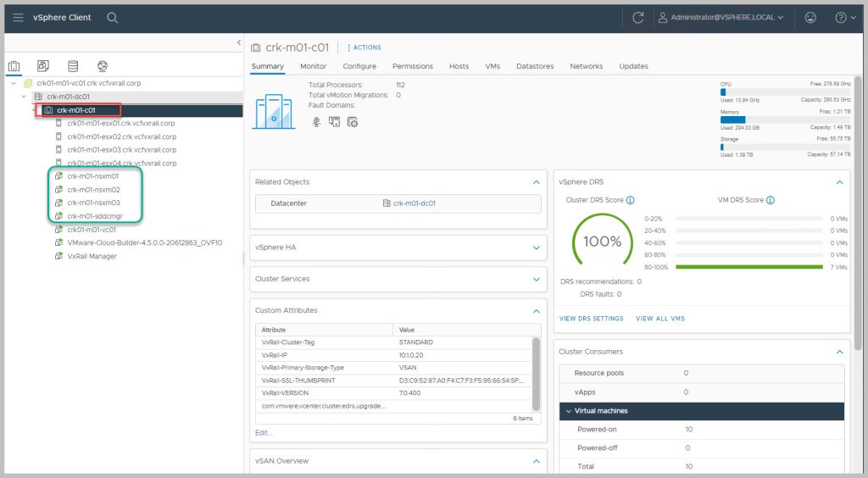The image size is (868, 478).
Task: Switch to VMs and Templates inventory view
Action: pos(43,66)
